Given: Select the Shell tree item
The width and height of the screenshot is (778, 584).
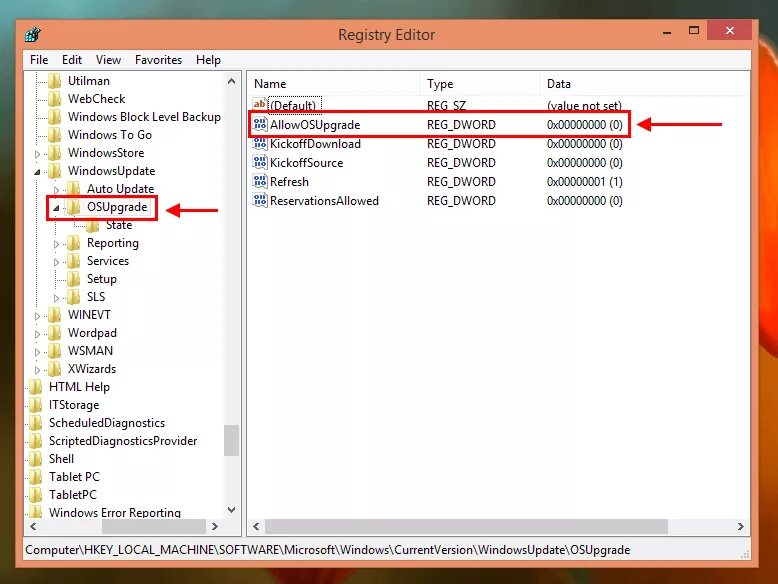Looking at the screenshot, I should [62, 459].
